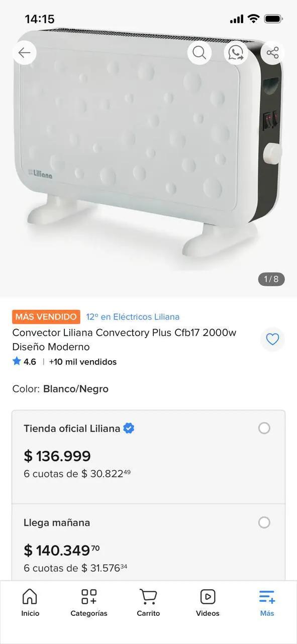
Task: Tap the Color: Blanco/Negro label
Action: click(60, 389)
